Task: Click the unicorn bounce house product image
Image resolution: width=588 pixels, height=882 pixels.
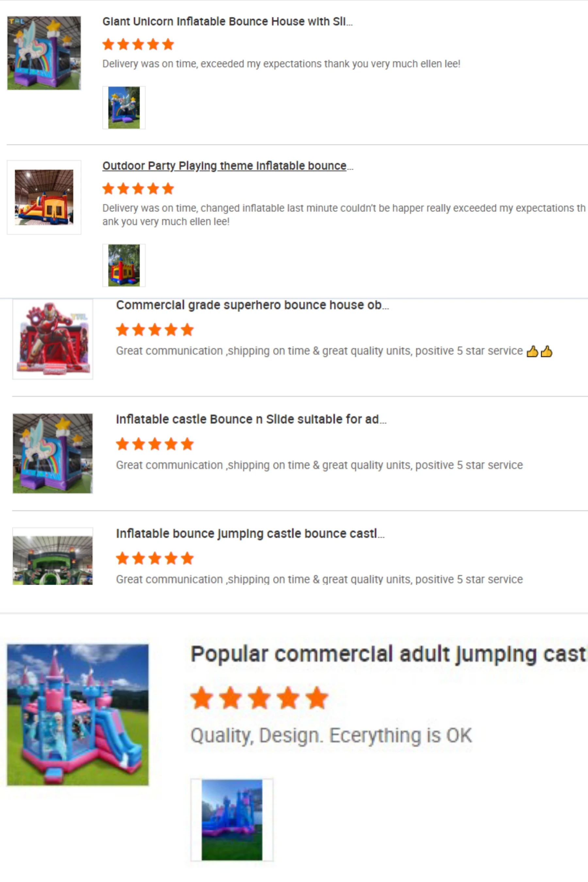Action: click(44, 53)
